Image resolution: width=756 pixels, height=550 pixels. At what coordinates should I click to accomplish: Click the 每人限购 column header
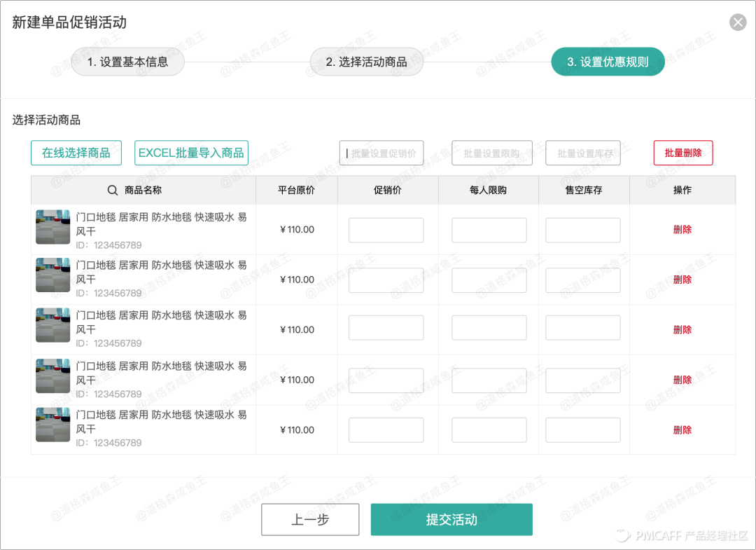(x=489, y=190)
